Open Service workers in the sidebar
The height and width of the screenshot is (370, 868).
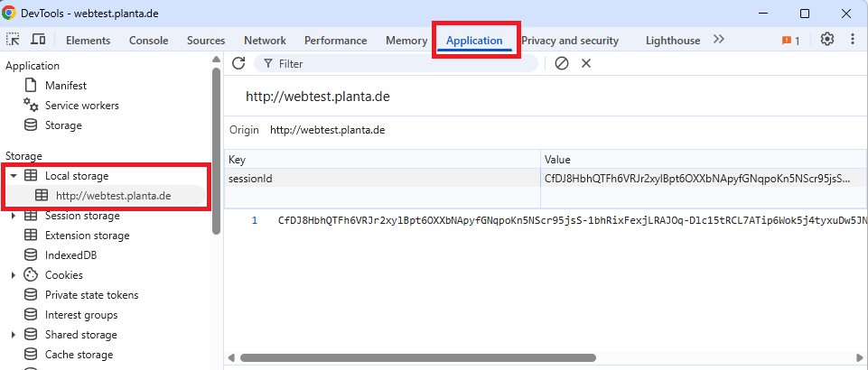(81, 106)
